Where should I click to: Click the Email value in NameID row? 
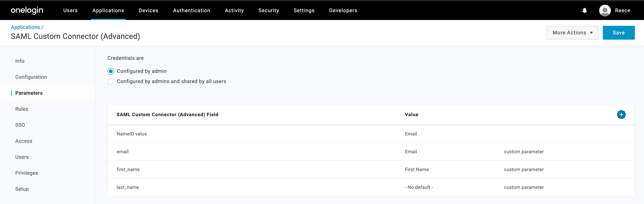[411, 134]
